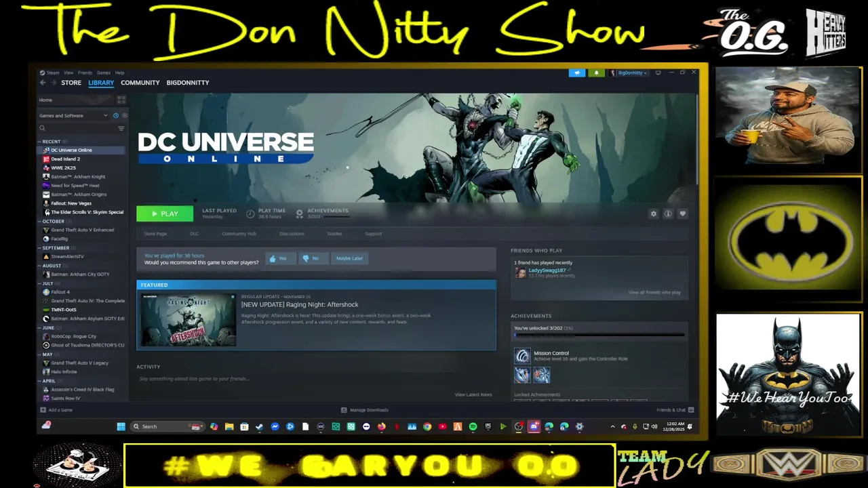Collapse the SEPTEMBER games group
The image size is (868, 488).
(x=54, y=248)
